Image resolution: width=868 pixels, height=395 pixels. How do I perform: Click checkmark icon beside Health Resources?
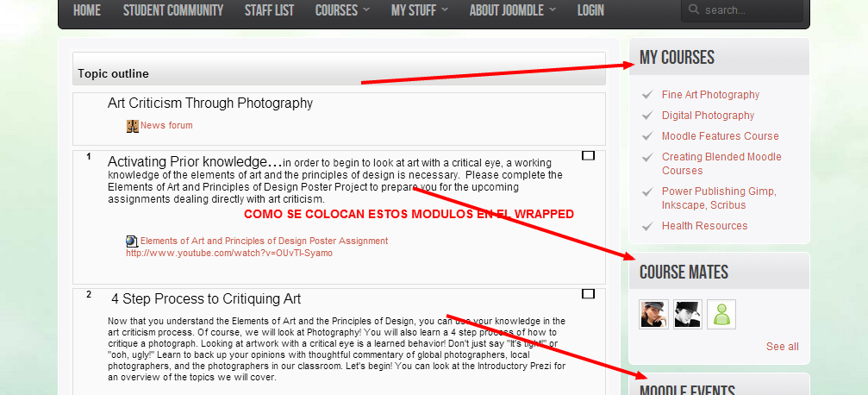click(647, 226)
